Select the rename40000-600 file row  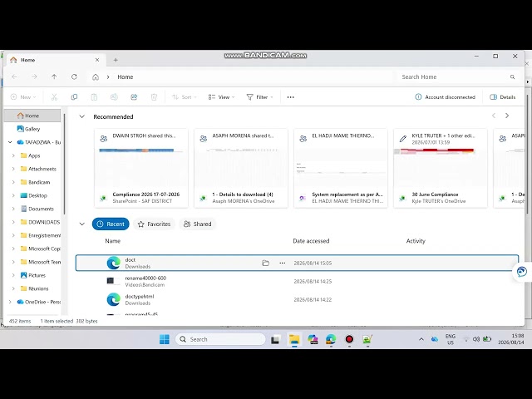(298, 281)
